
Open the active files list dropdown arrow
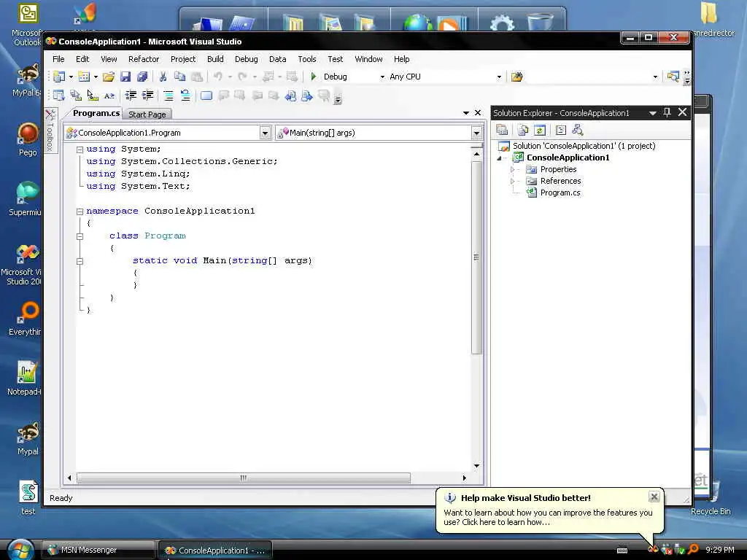coord(466,113)
